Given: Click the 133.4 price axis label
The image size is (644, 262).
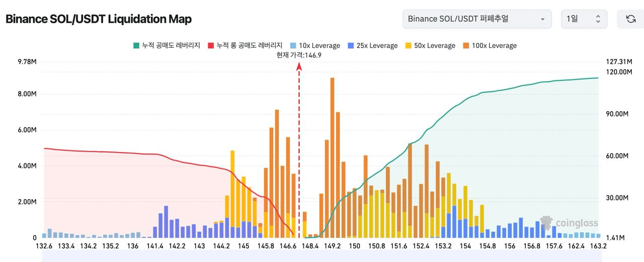Looking at the screenshot, I should pyautogui.click(x=66, y=246).
